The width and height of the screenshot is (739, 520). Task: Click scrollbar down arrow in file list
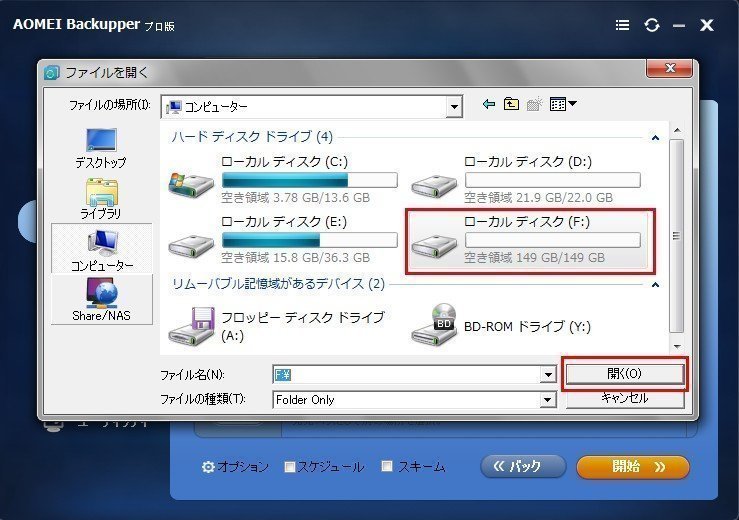tap(677, 347)
